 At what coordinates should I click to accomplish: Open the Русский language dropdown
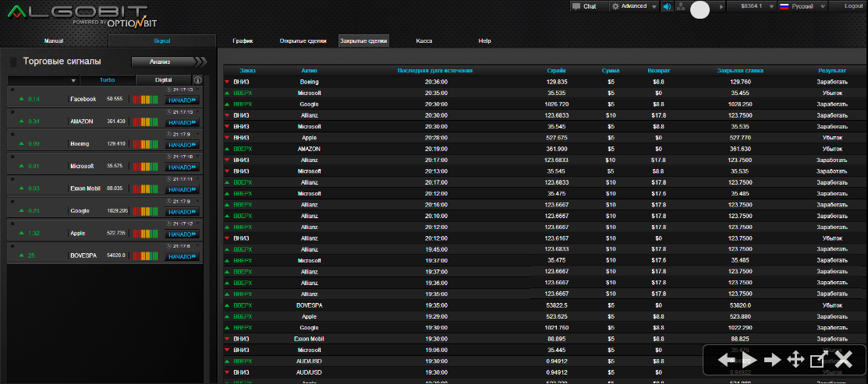[x=822, y=7]
